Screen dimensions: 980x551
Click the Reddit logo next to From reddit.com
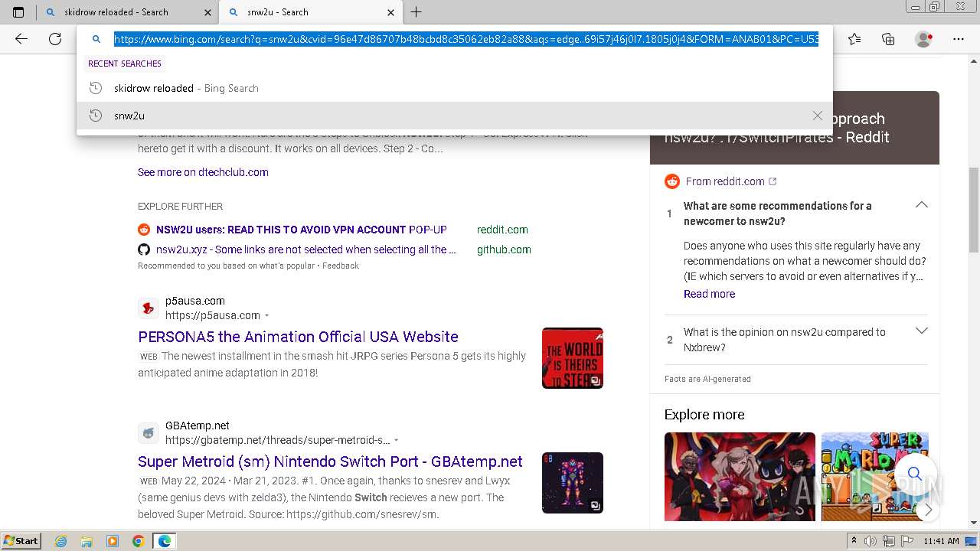point(672,181)
